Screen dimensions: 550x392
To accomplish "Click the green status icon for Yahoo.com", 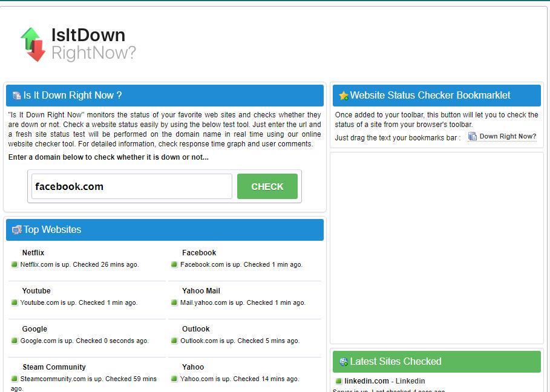I will 174,379.
